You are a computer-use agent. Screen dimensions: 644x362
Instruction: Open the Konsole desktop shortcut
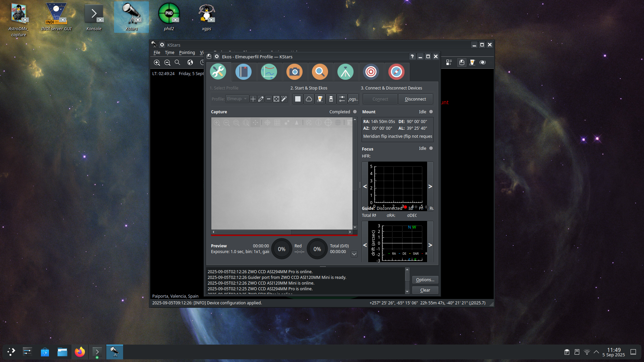point(94,17)
